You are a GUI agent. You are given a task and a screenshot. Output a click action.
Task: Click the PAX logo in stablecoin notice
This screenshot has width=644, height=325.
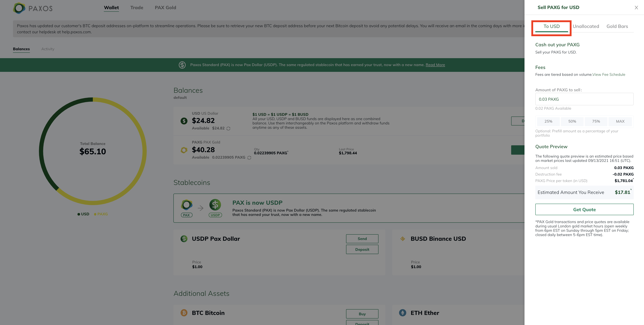click(187, 205)
